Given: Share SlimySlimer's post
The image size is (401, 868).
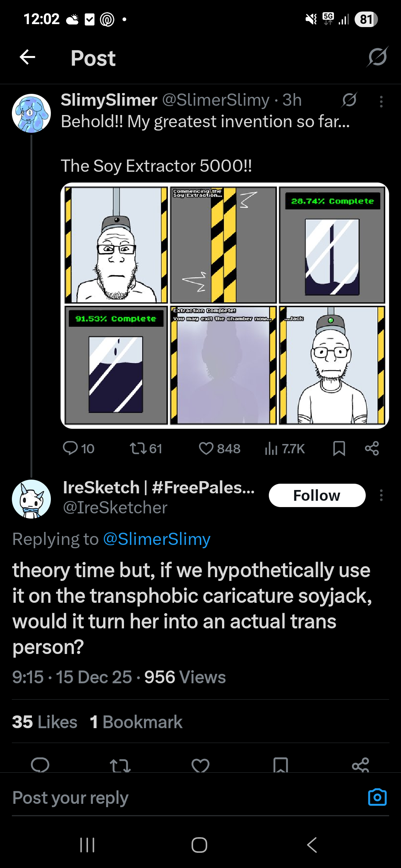Looking at the screenshot, I should pyautogui.click(x=372, y=448).
